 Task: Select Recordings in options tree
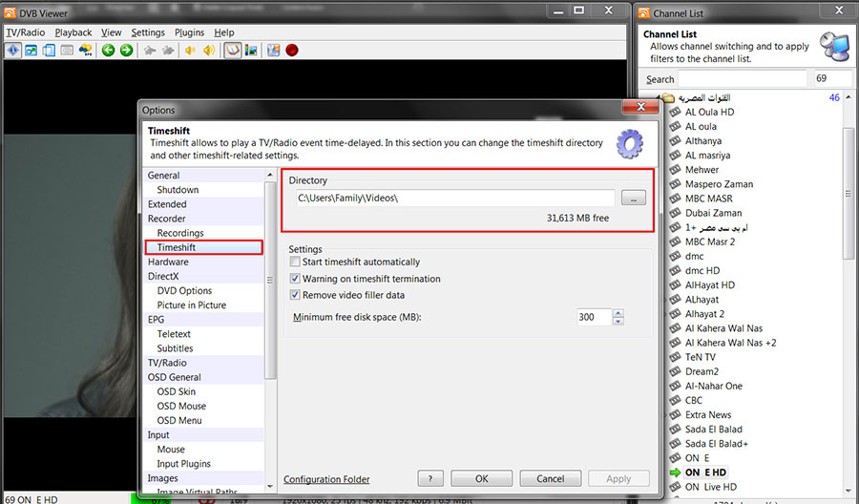[x=180, y=233]
